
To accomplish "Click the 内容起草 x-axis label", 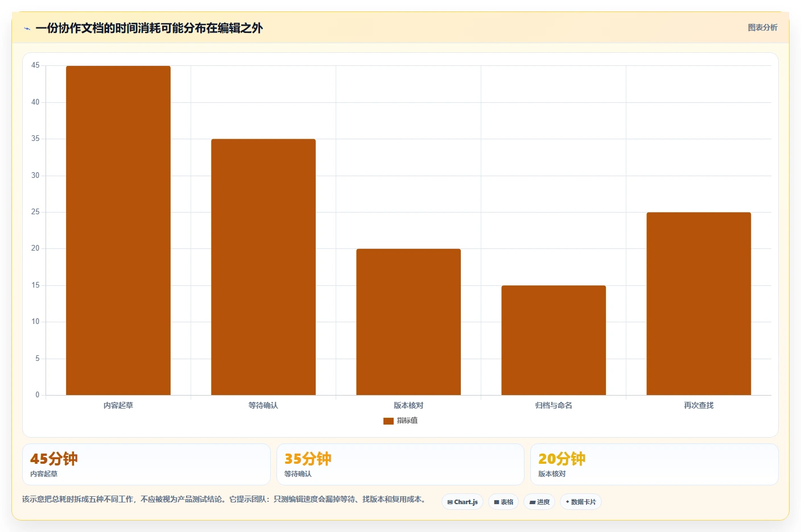I will coord(118,405).
